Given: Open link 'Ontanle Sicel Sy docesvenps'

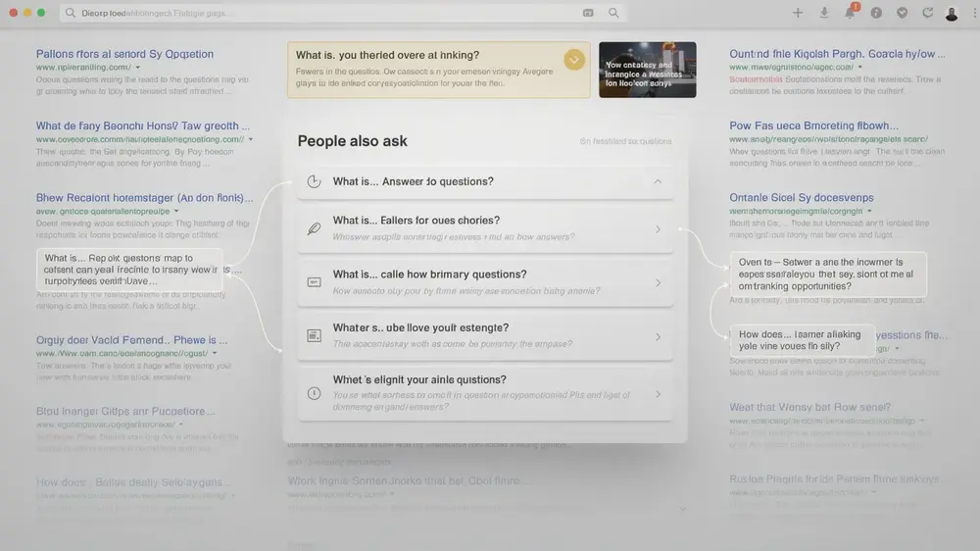Looking at the screenshot, I should [802, 198].
